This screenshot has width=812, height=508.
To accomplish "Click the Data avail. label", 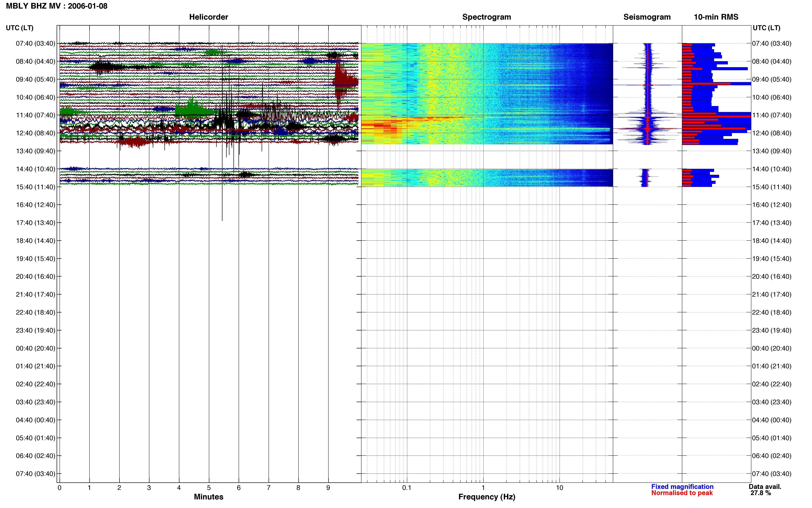I will (765, 486).
